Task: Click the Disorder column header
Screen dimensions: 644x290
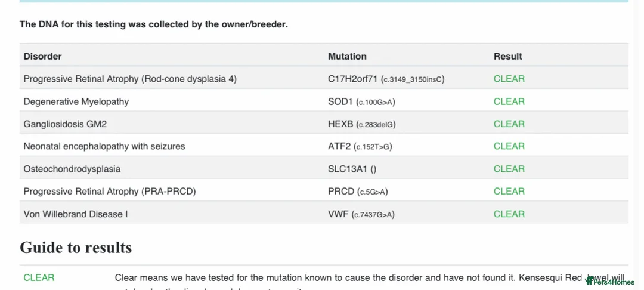Action: tap(42, 57)
